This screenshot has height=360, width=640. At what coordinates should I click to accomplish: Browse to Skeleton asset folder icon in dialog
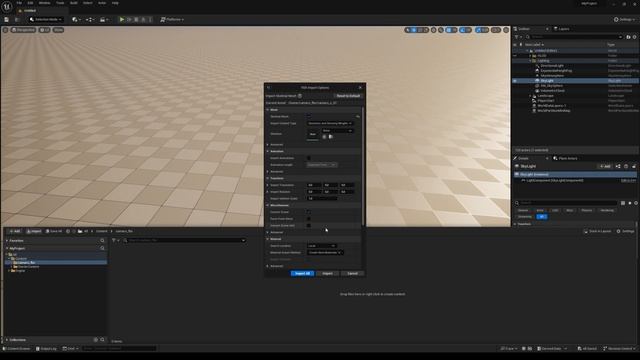tap(331, 137)
